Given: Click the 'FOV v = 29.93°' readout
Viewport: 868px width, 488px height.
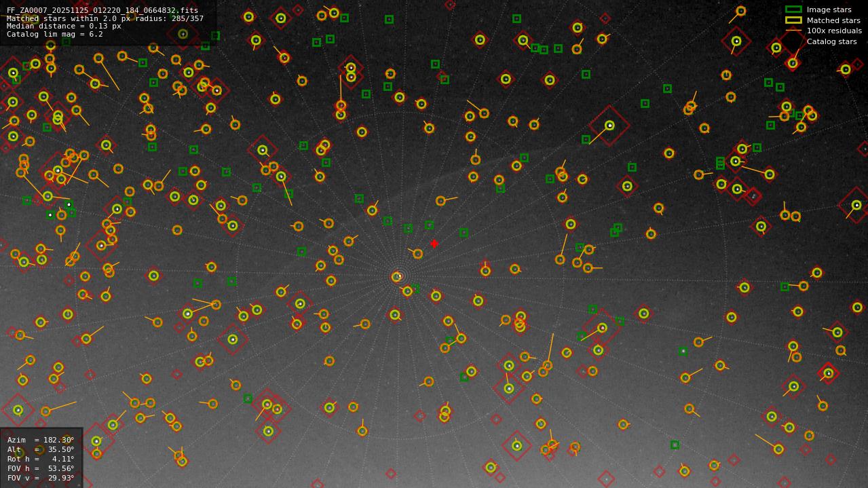Looking at the screenshot, I should tap(41, 478).
